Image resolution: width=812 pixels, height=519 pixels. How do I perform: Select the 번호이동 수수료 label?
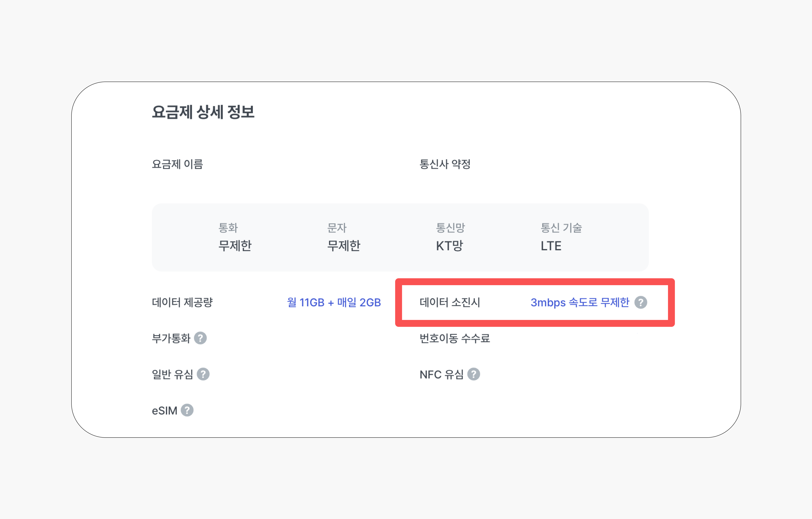455,338
